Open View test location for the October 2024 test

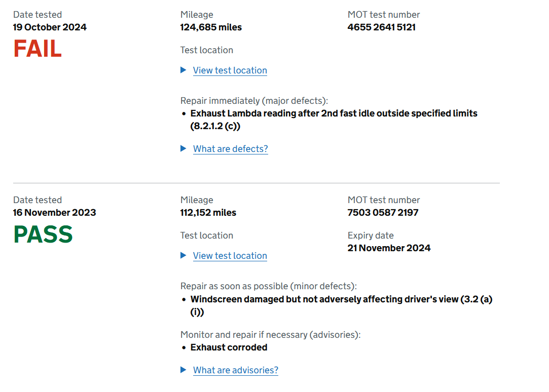[x=230, y=70]
